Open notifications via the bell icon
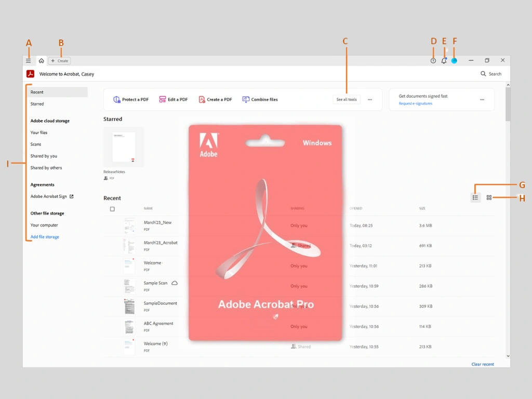532x399 pixels. (444, 60)
